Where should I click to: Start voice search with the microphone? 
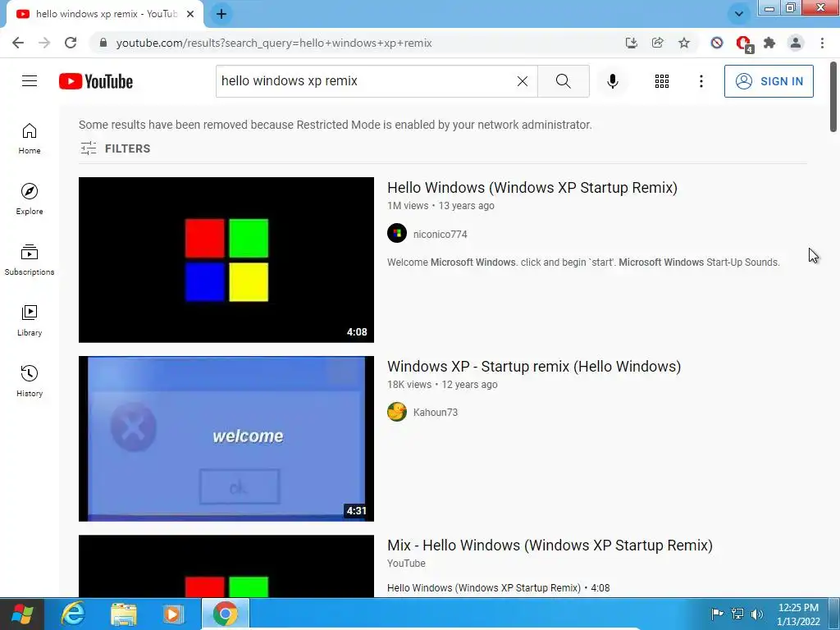(x=612, y=81)
